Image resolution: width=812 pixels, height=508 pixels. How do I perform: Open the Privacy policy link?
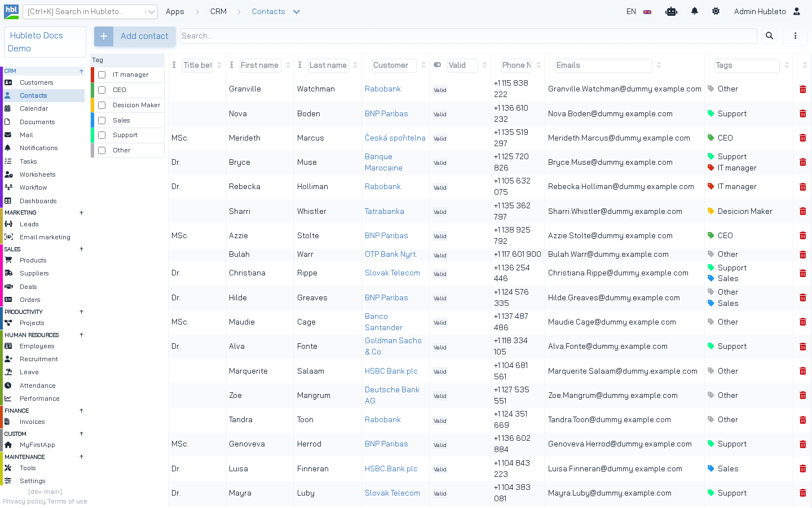pyautogui.click(x=24, y=501)
